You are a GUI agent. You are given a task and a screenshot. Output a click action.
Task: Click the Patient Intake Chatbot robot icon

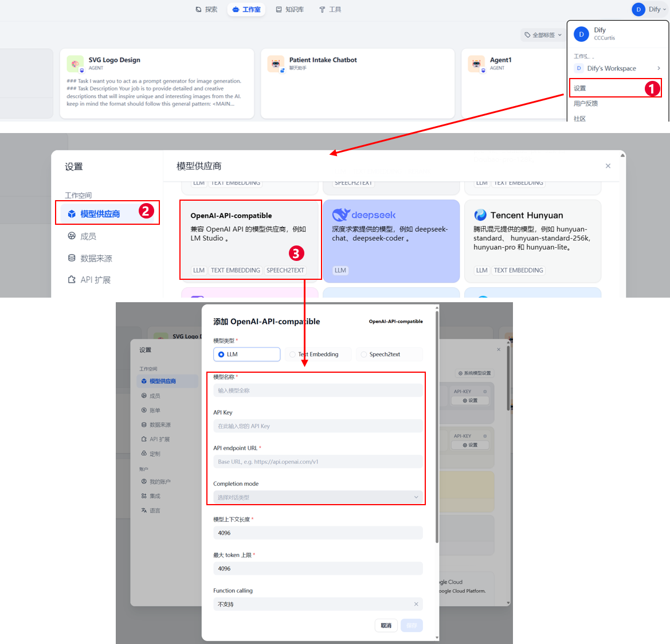(x=276, y=64)
